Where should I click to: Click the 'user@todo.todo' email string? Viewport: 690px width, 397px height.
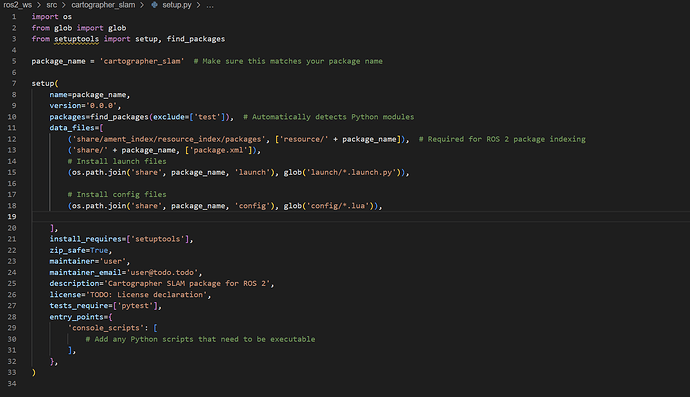click(x=162, y=272)
